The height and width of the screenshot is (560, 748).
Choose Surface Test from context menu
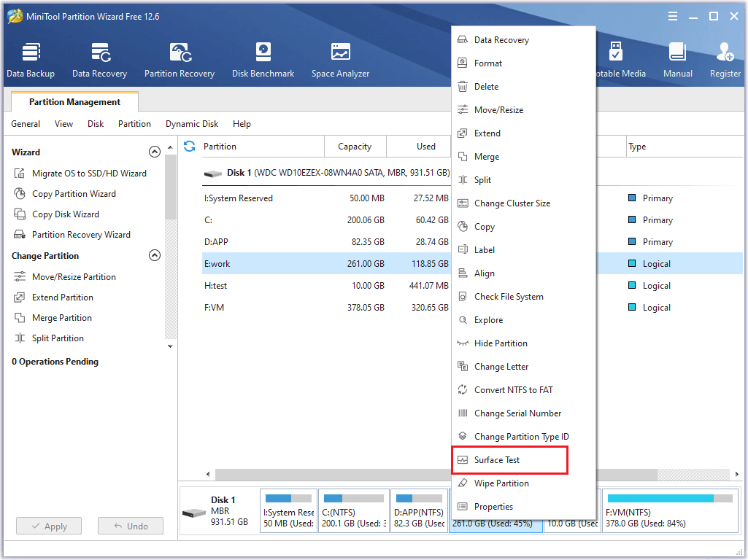(x=509, y=460)
